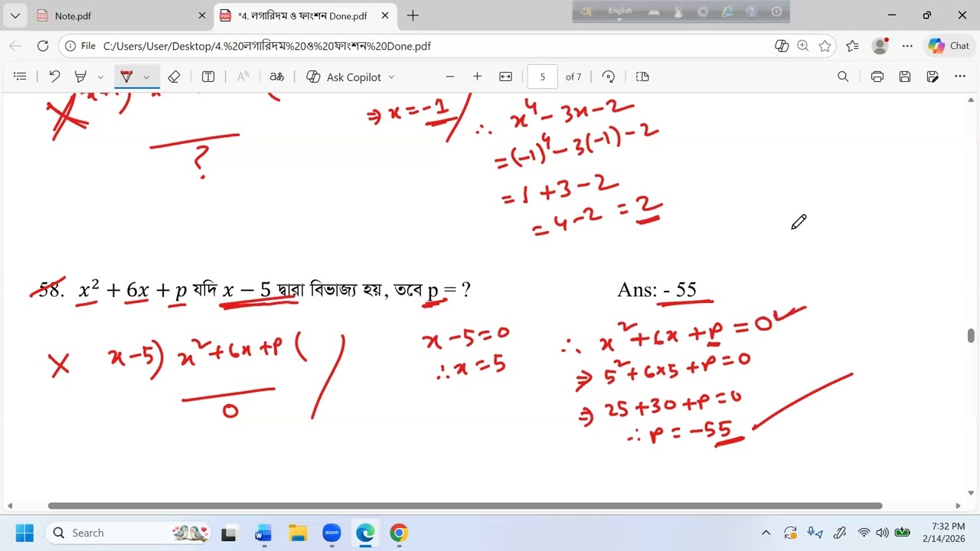Open a new browser tab
This screenshot has height=551, width=980.
413,16
